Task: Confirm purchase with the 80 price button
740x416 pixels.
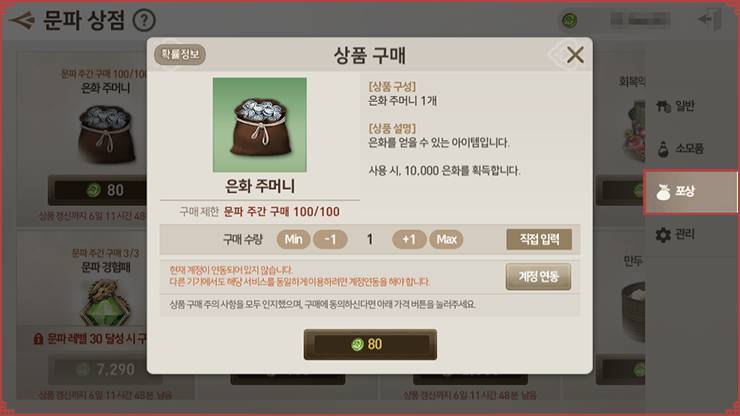Action: [x=370, y=344]
